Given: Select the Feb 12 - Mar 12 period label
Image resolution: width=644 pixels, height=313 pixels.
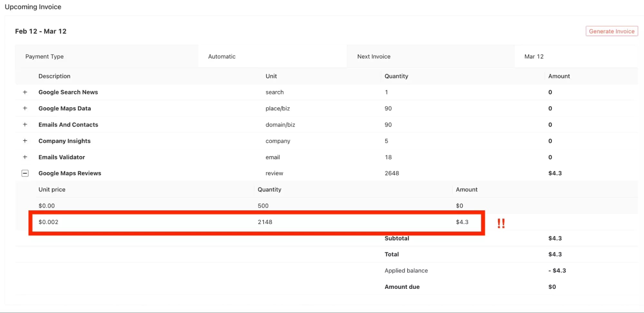Looking at the screenshot, I should (x=41, y=31).
